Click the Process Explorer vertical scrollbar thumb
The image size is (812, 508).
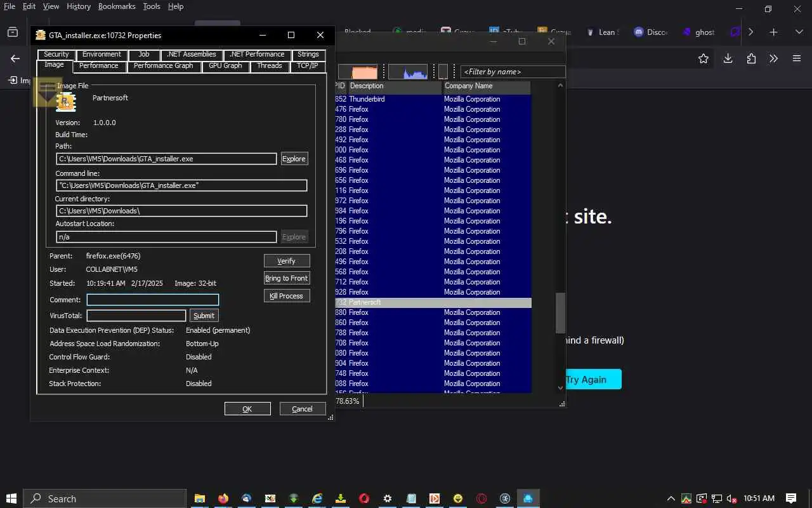point(560,312)
